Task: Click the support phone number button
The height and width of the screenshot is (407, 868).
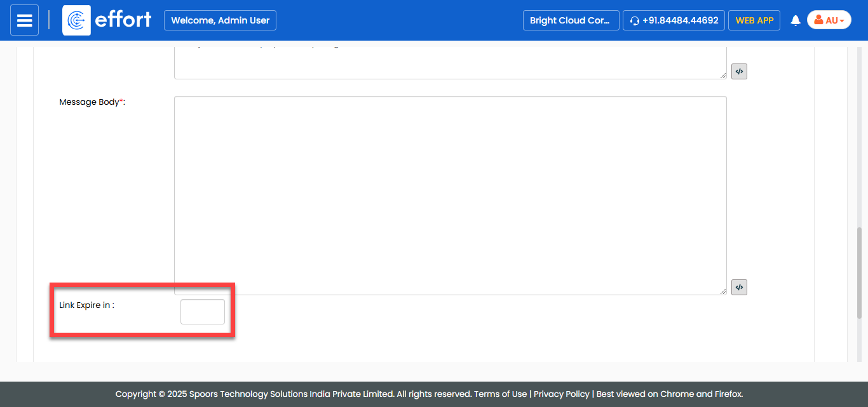Action: 674,20
